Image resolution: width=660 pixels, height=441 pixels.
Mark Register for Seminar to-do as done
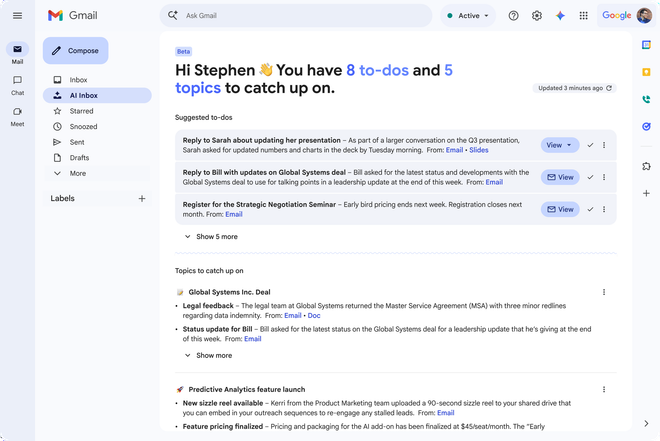click(590, 209)
